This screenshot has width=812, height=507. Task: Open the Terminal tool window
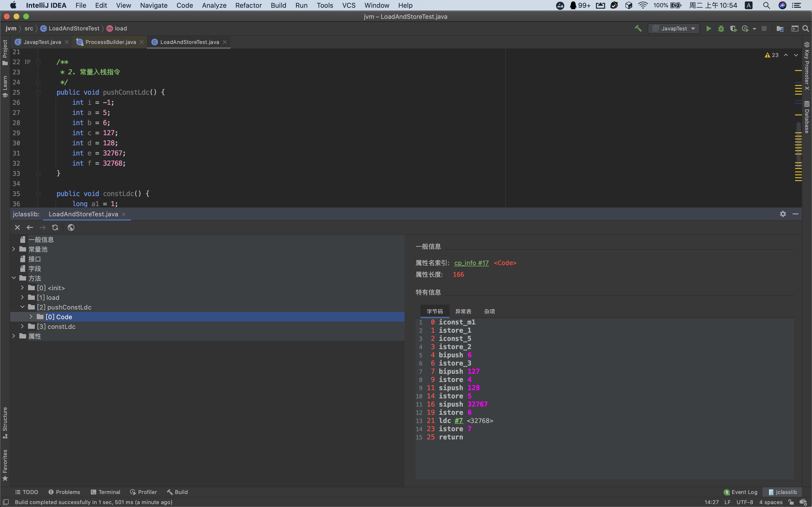[x=105, y=492]
